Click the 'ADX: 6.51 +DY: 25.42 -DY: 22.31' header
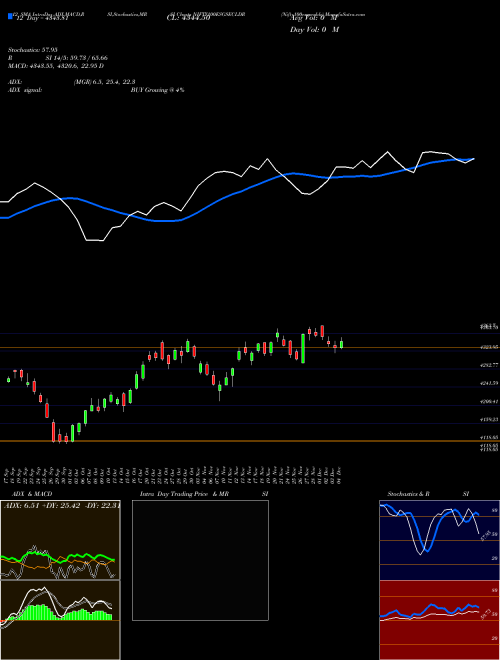This screenshot has width=500, height=660. click(x=62, y=505)
